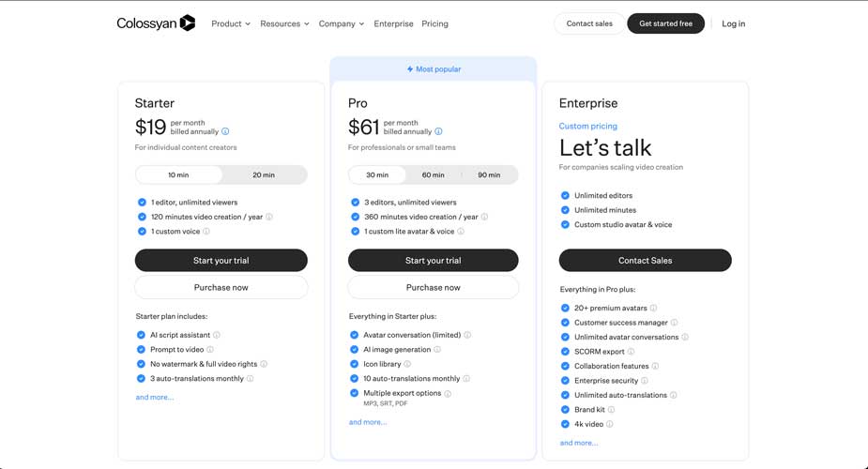Click the Most popular badge
The height and width of the screenshot is (469, 868).
pos(434,69)
